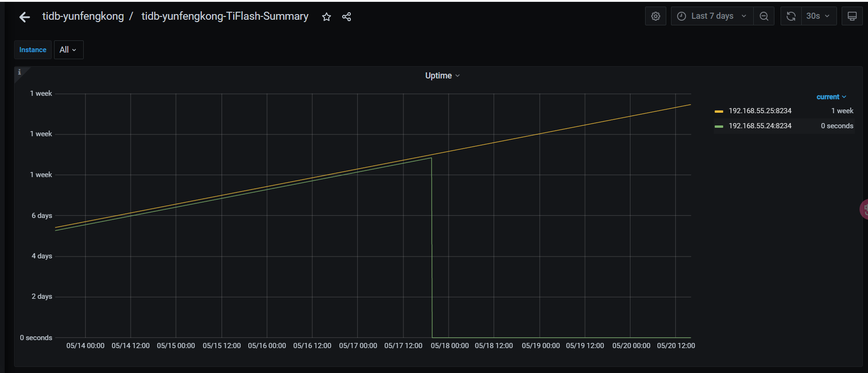Go to tidb-yunfengkong folder link

click(83, 16)
